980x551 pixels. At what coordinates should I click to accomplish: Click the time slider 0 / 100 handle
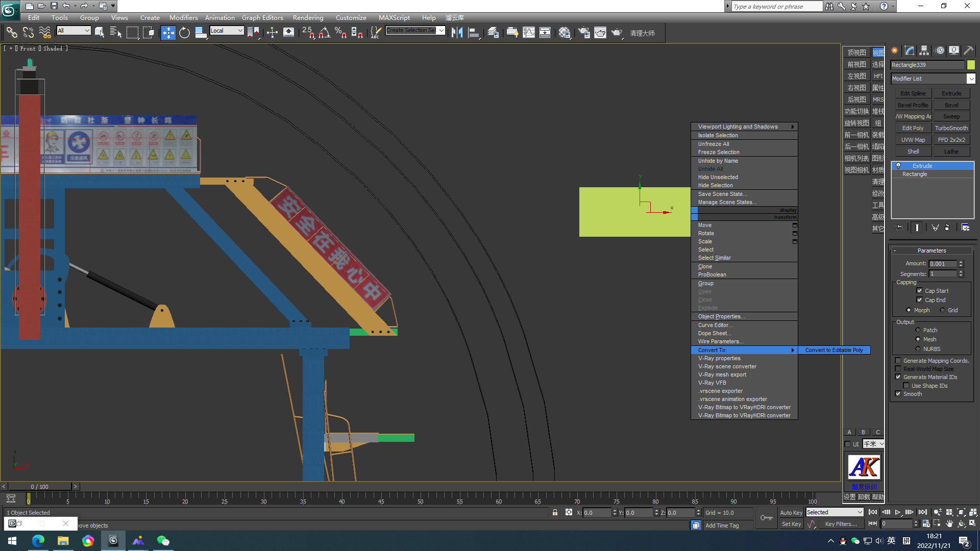click(x=40, y=487)
